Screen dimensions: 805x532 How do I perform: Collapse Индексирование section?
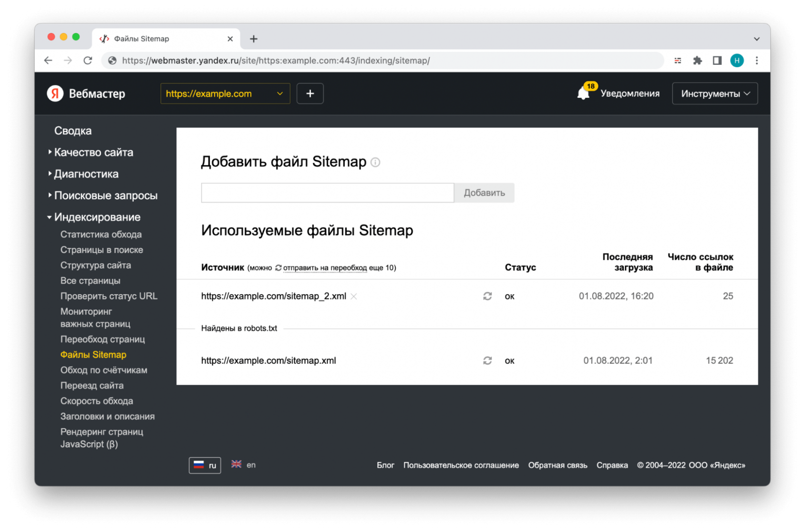click(x=94, y=217)
